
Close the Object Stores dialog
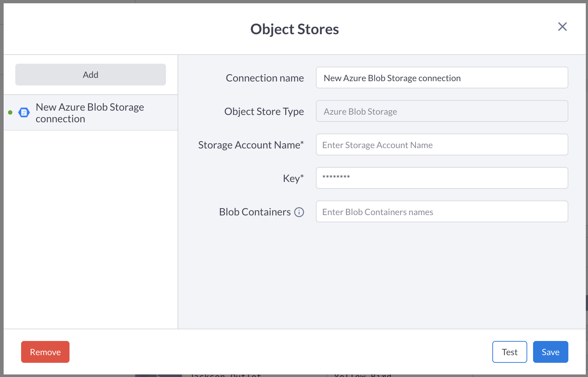click(562, 27)
